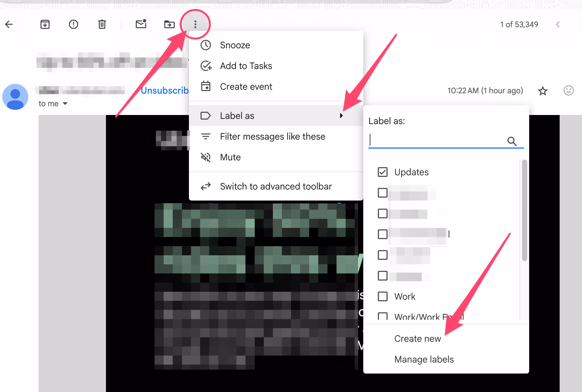Uncheck the Updates label
Image resolution: width=582 pixels, height=392 pixels.
click(383, 172)
